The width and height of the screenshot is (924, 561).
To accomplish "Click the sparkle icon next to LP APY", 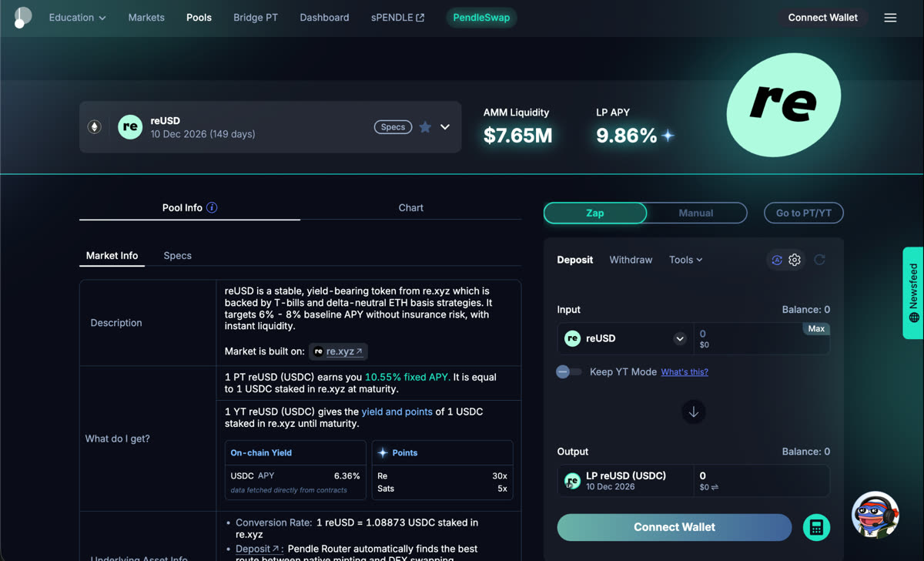I will tap(668, 136).
